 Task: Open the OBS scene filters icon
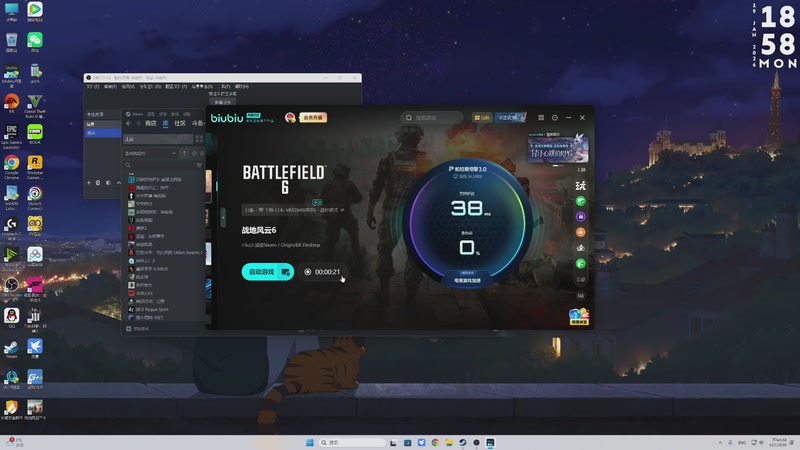108,183
